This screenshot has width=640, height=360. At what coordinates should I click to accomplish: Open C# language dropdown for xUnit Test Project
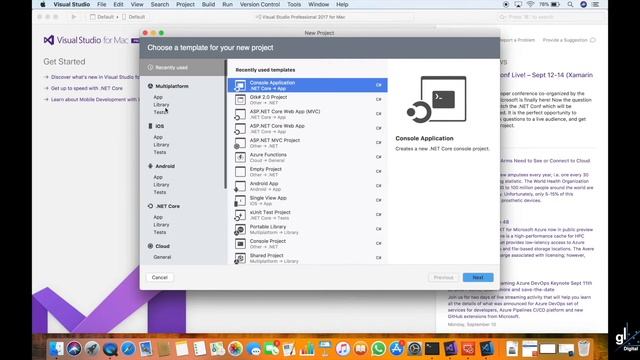click(379, 214)
